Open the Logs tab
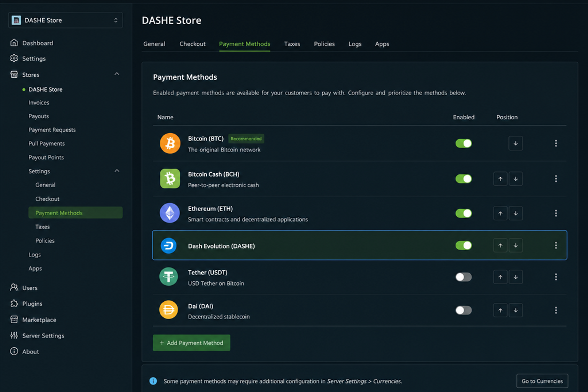Viewport: 588px width, 392px height. 355,44
